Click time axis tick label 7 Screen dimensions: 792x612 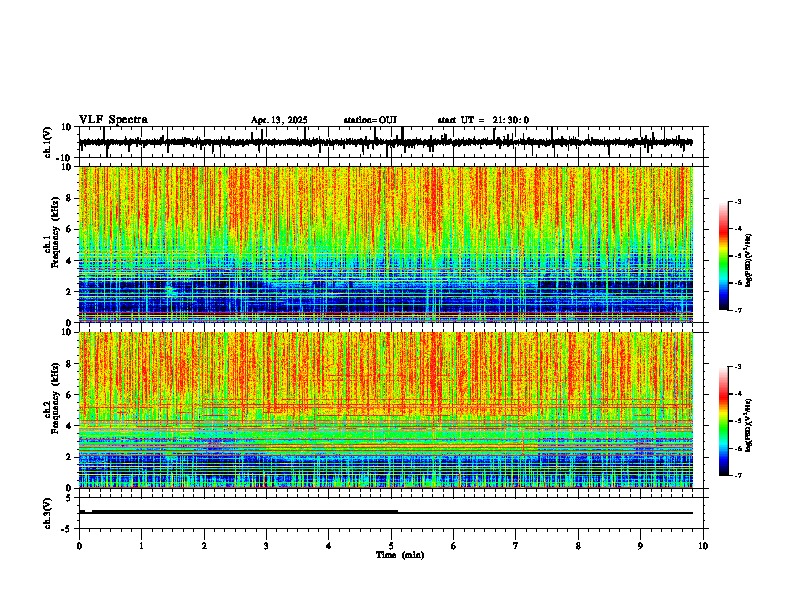[516, 546]
